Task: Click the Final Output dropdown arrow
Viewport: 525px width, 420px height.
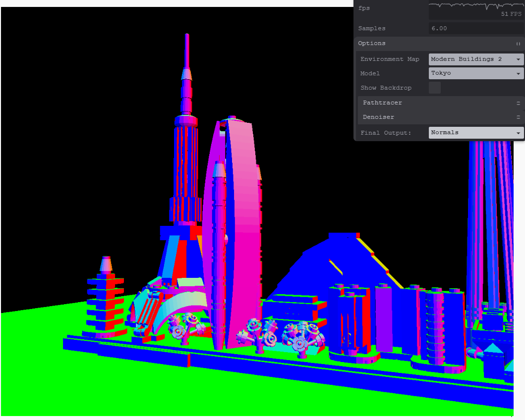Action: tap(518, 133)
